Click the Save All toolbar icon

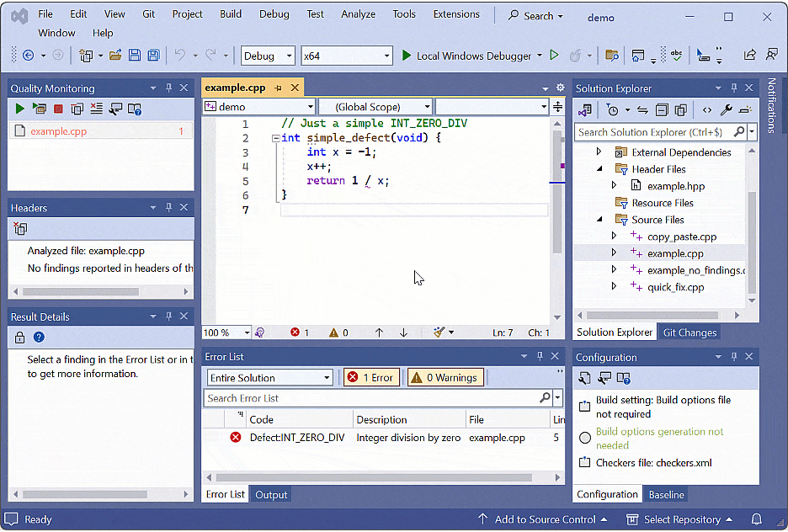[153, 56]
